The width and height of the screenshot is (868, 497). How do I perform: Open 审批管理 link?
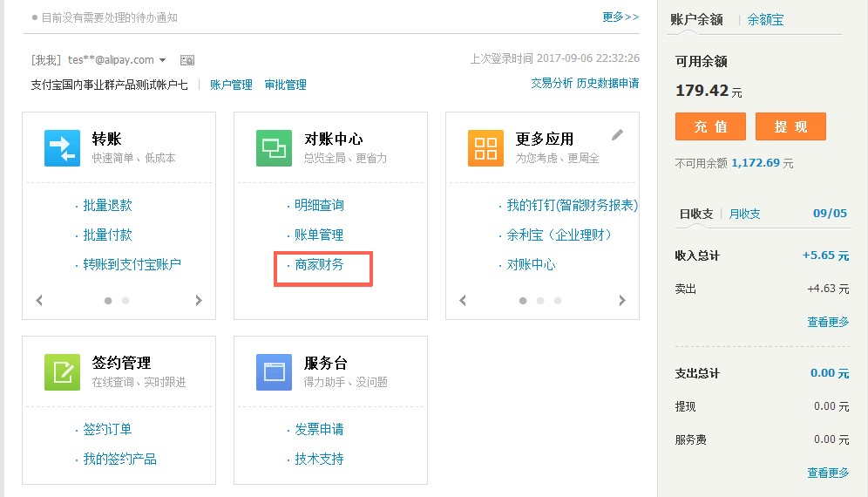click(285, 85)
